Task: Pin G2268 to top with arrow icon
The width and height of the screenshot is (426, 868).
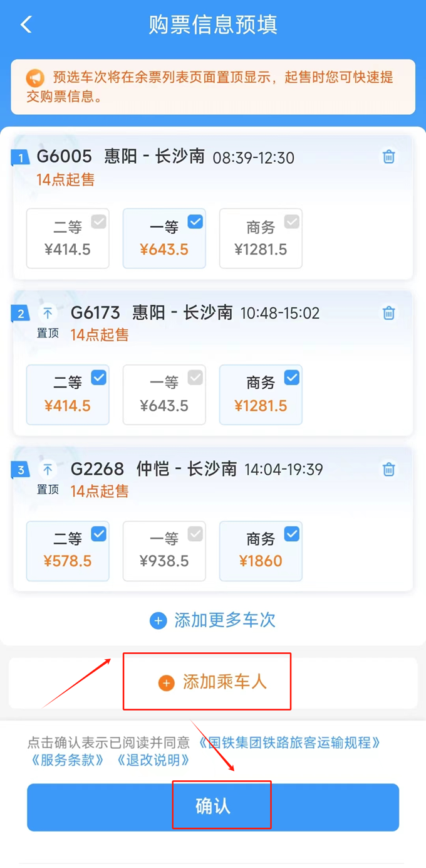Action: pos(48,469)
